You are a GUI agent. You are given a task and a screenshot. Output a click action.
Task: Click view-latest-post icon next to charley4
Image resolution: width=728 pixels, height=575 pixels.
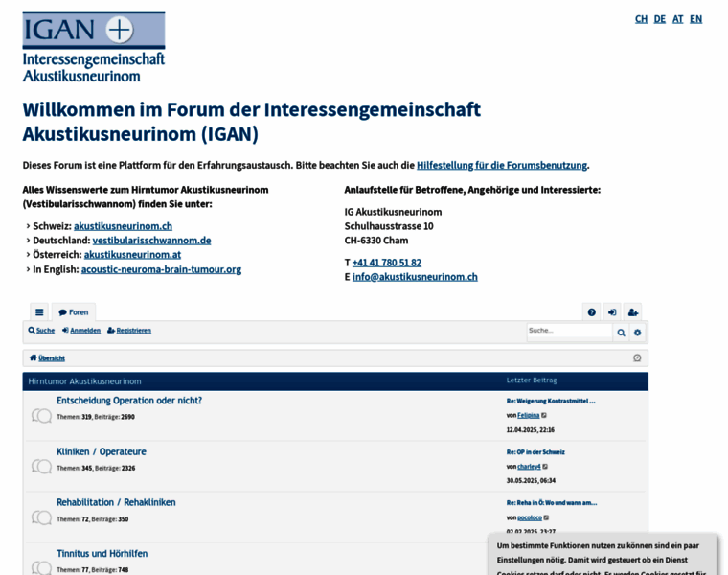click(x=546, y=467)
